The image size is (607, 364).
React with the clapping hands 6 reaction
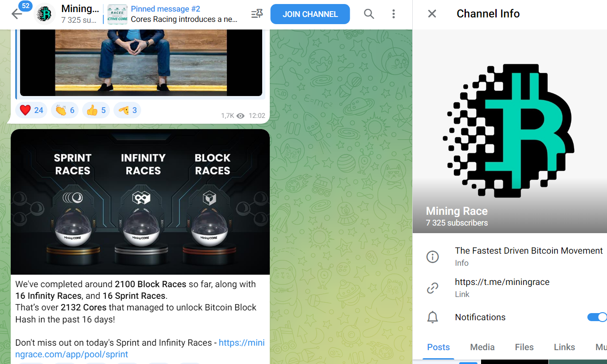(65, 110)
